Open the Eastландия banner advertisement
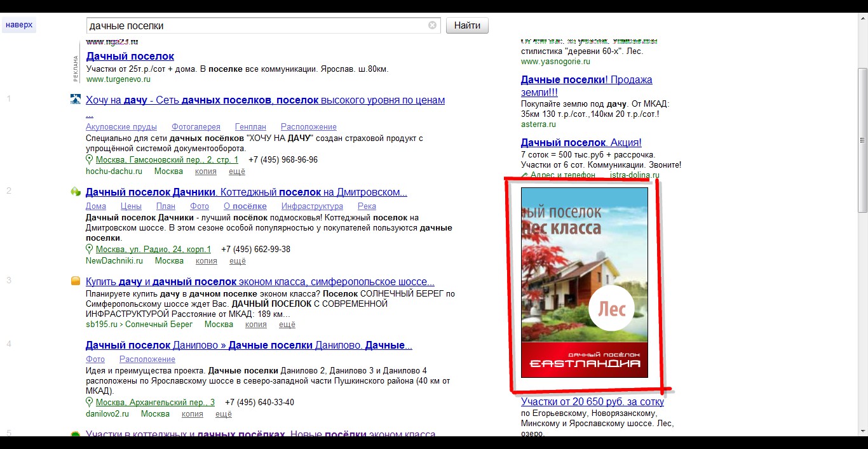The height and width of the screenshot is (449, 868). click(x=585, y=283)
